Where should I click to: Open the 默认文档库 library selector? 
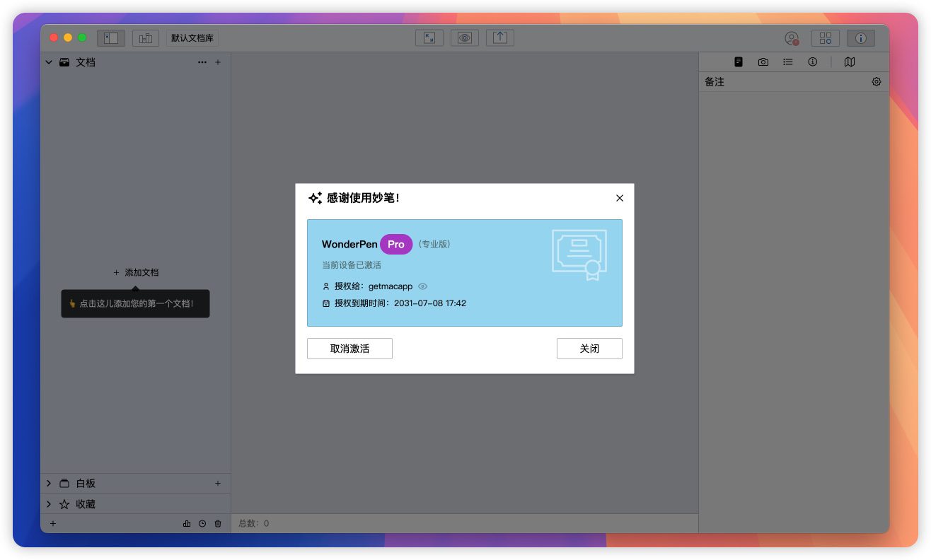192,38
